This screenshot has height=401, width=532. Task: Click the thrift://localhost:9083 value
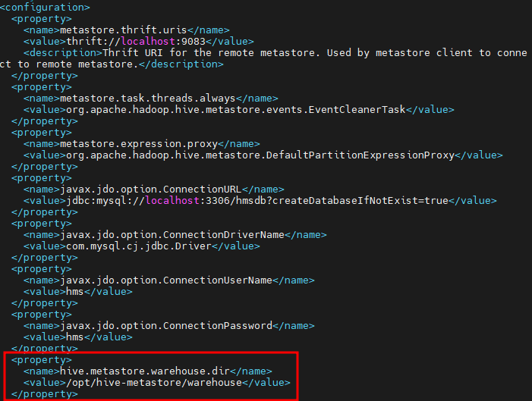pos(136,42)
